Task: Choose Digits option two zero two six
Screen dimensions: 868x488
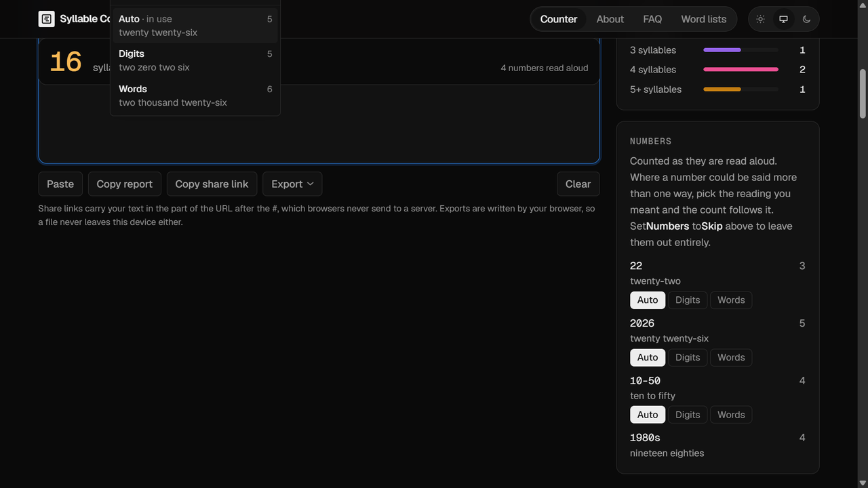Action: coord(195,60)
